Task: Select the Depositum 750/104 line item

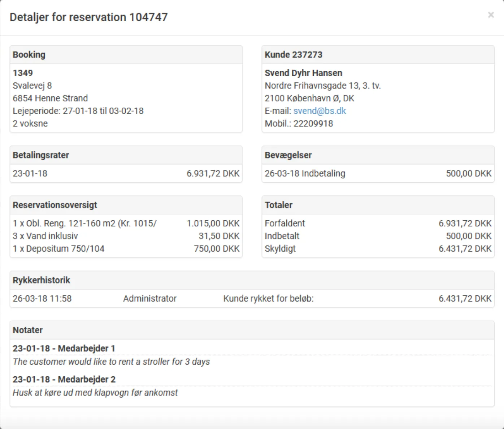Action: coord(59,248)
